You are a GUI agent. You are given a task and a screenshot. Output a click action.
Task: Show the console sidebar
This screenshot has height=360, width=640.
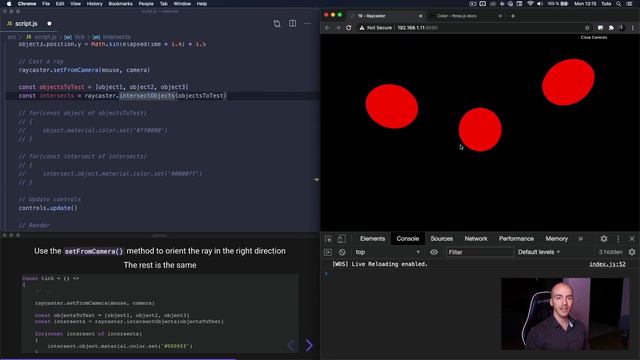pyautogui.click(x=328, y=252)
